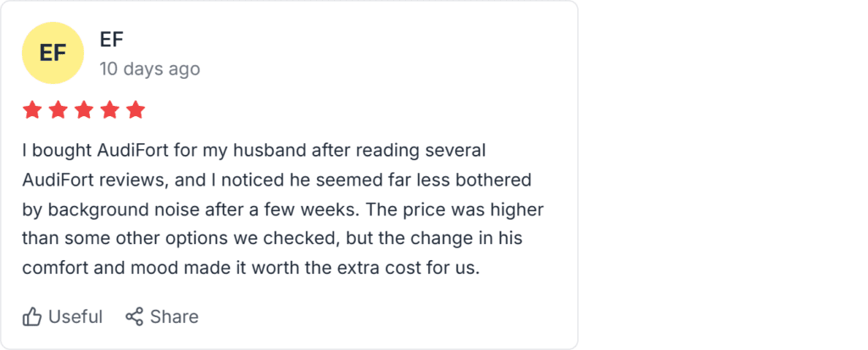Click the Share network icon
This screenshot has width=868, height=350.
(134, 317)
